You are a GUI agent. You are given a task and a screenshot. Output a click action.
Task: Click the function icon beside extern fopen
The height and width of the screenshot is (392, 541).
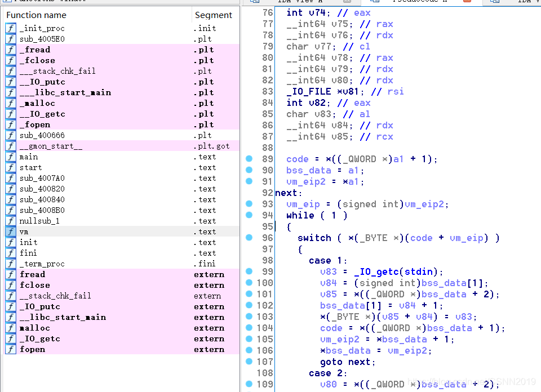tap(11, 349)
